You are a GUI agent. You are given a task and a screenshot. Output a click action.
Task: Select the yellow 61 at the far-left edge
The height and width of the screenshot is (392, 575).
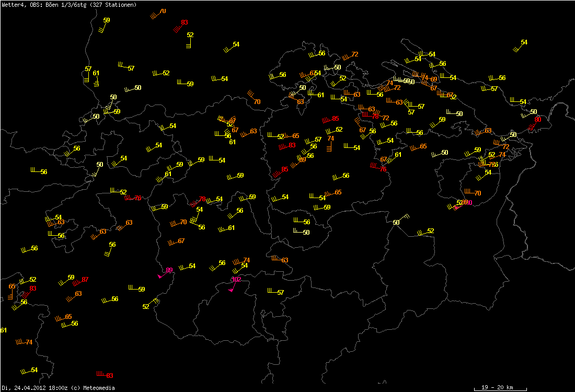pyautogui.click(x=4, y=330)
